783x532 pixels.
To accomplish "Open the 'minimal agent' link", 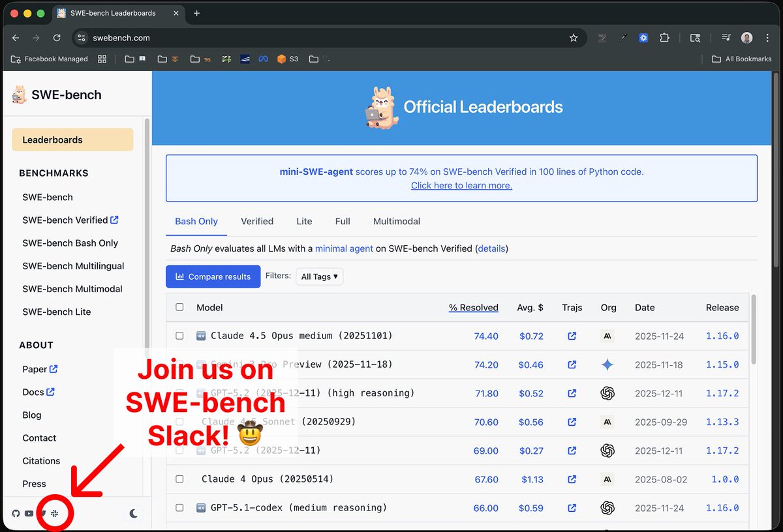I will point(344,248).
